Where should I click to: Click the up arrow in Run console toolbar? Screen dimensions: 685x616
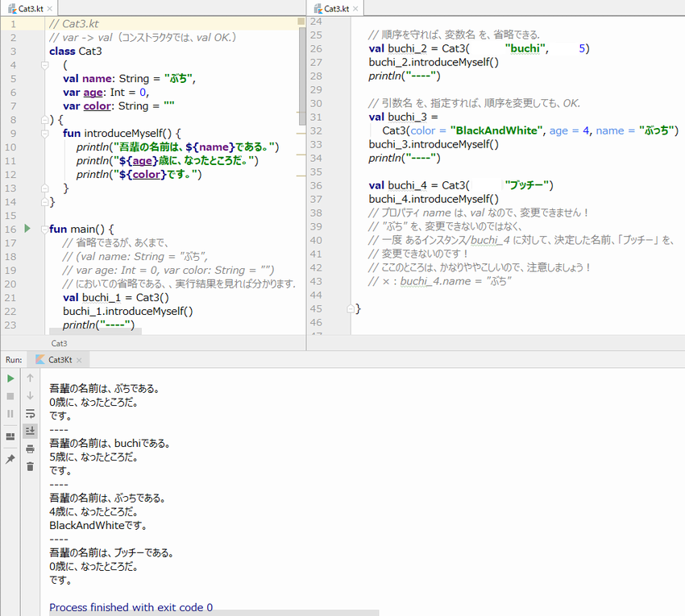30,378
